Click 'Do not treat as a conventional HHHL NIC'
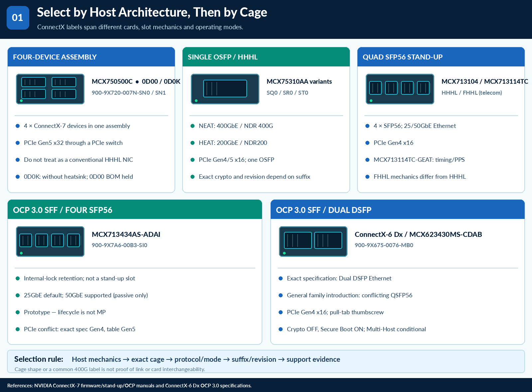Viewport: 532px width, 392px height. [78, 160]
